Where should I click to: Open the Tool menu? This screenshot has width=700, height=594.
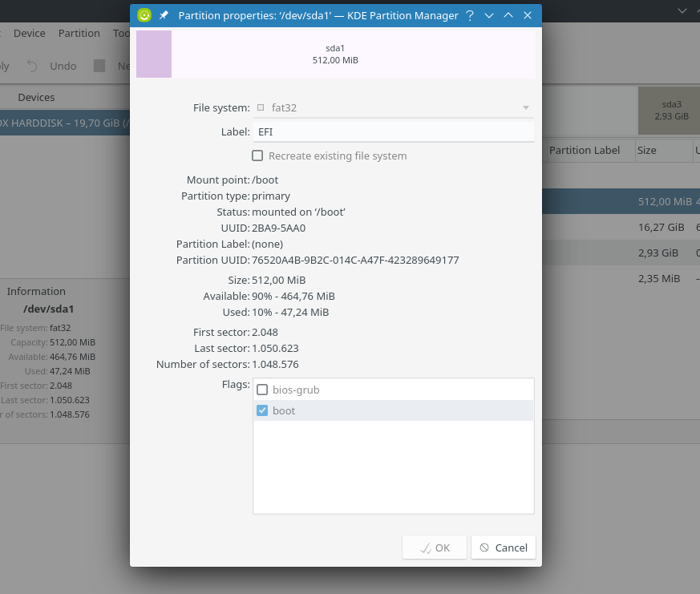pyautogui.click(x=122, y=33)
